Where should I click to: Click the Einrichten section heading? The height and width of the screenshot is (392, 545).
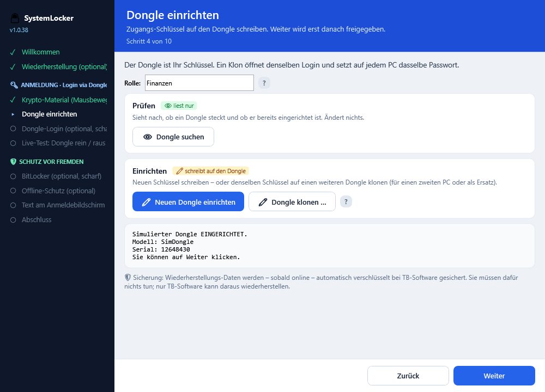click(x=149, y=171)
